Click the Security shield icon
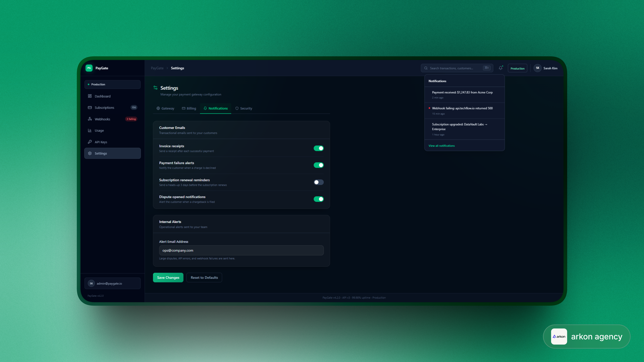644x362 pixels. [x=237, y=108]
